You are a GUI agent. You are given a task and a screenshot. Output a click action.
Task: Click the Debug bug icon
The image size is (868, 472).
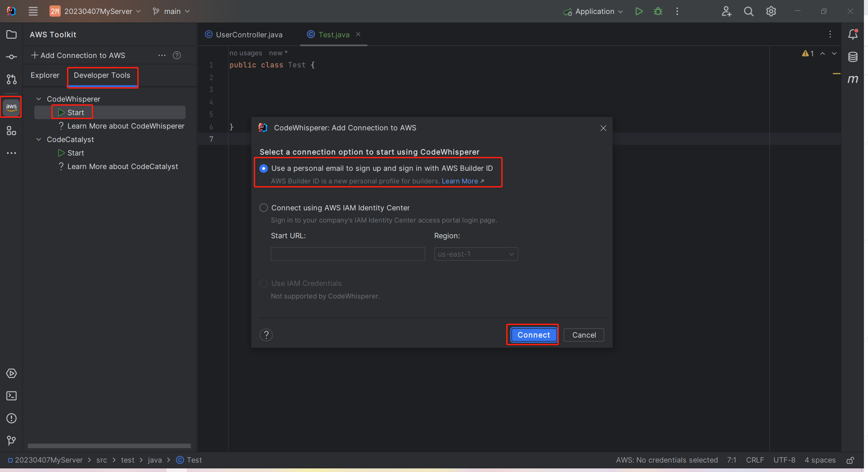pyautogui.click(x=658, y=11)
